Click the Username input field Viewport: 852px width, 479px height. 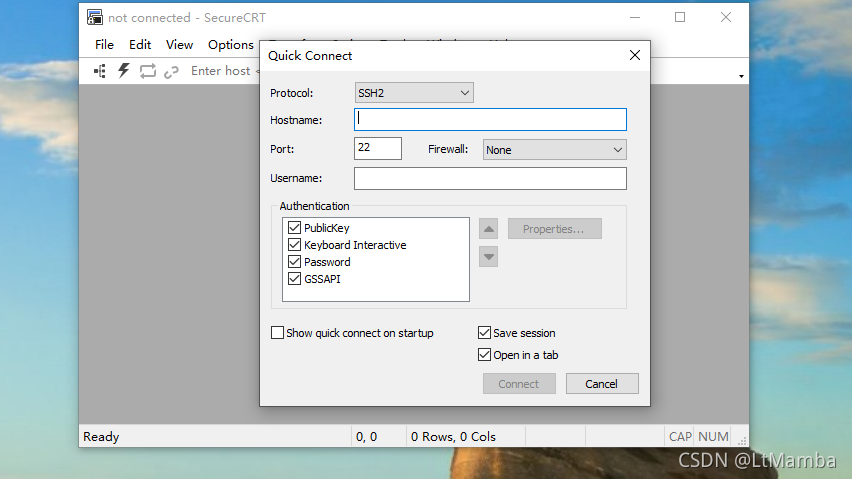[x=490, y=178]
